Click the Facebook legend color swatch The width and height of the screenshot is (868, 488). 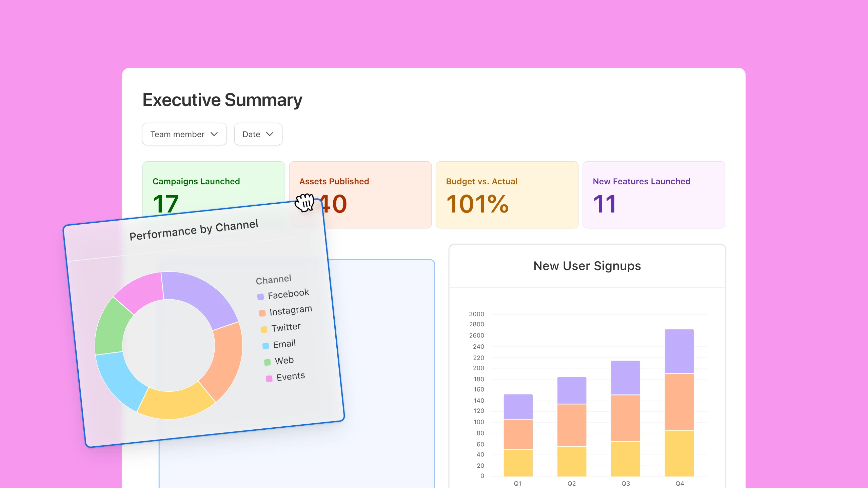point(260,297)
